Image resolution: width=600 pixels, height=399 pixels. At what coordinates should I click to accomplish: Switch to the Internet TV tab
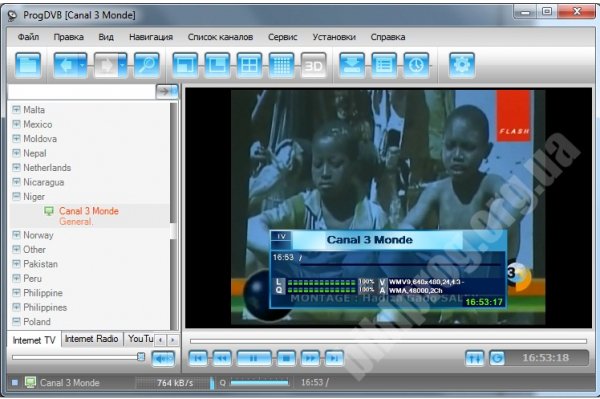click(x=34, y=340)
